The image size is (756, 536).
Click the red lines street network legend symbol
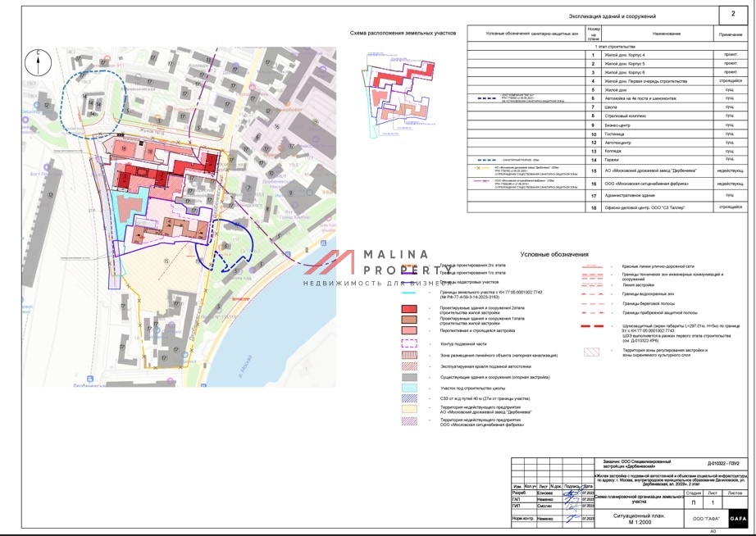click(592, 266)
